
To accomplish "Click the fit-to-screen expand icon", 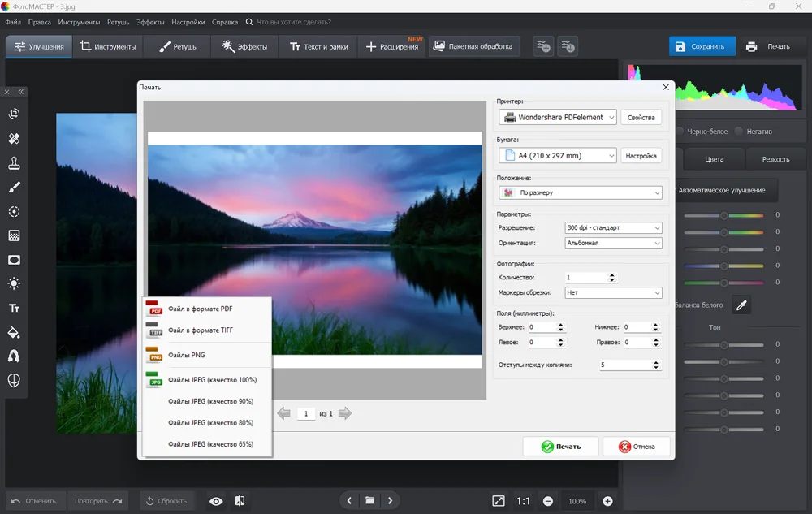I will 499,501.
